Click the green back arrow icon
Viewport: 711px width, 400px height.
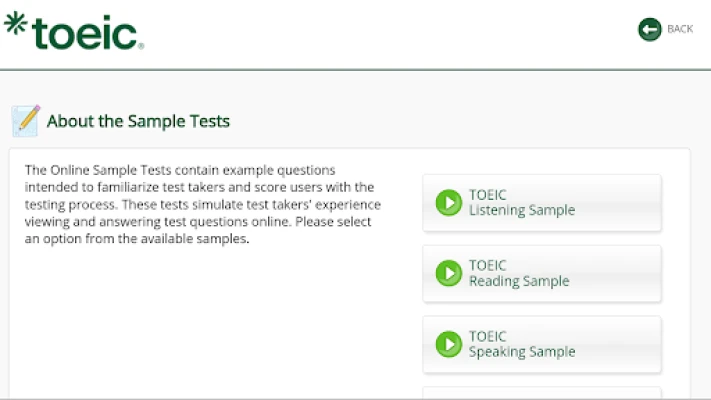tap(650, 29)
